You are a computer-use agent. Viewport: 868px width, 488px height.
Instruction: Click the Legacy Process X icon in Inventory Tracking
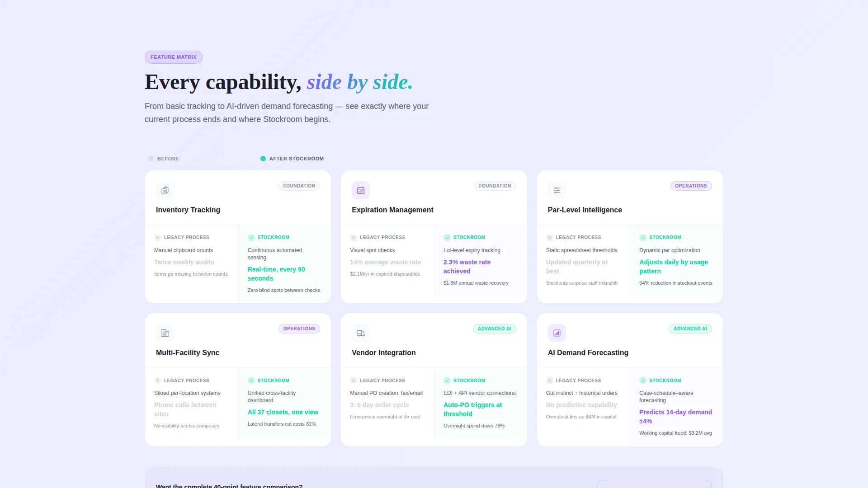[x=158, y=238]
